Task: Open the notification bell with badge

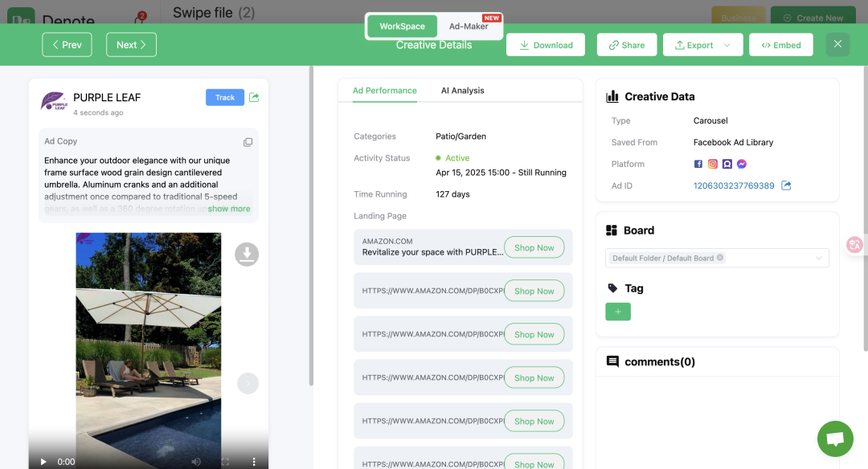Action: click(140, 18)
